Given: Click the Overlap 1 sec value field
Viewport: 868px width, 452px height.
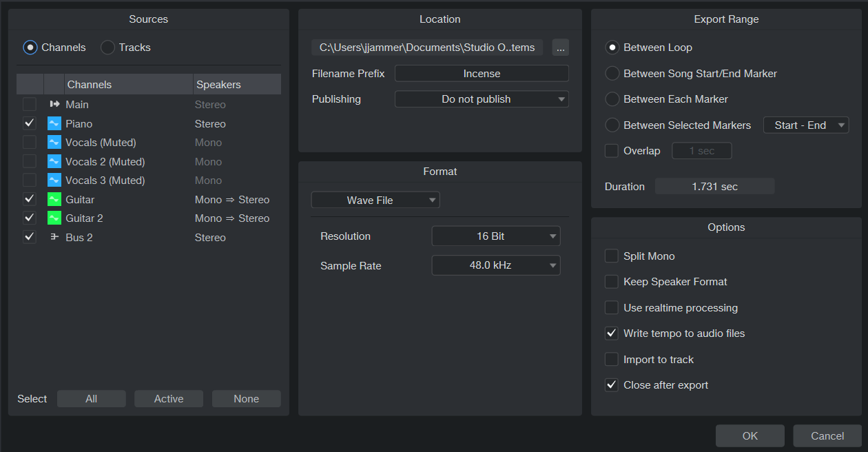Looking at the screenshot, I should [701, 151].
